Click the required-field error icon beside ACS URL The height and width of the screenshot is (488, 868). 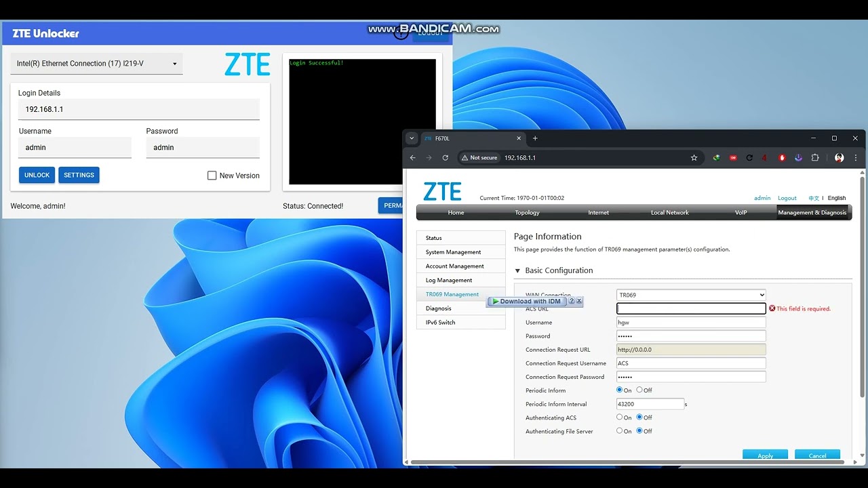point(772,308)
